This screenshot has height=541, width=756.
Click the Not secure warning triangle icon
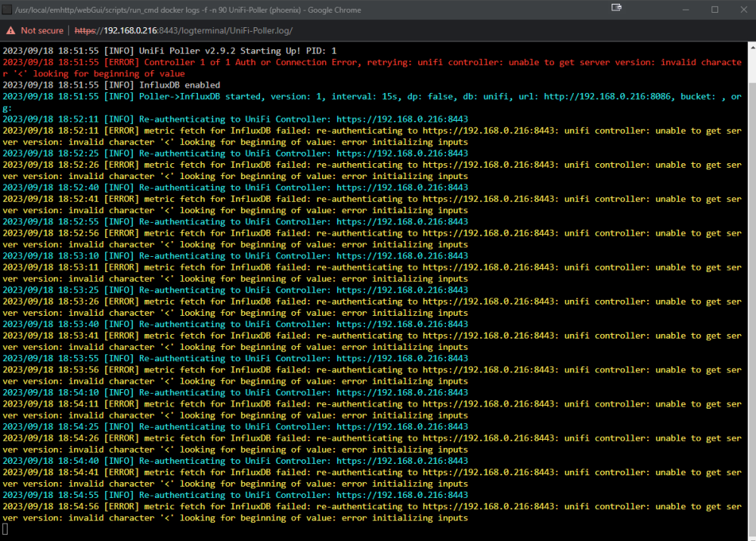(x=11, y=30)
